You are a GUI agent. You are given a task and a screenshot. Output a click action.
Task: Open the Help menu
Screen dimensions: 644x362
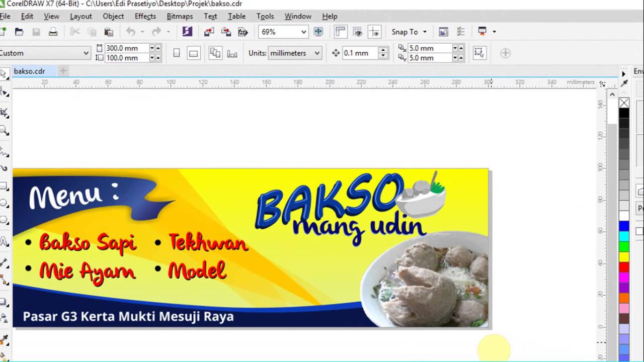(x=330, y=16)
